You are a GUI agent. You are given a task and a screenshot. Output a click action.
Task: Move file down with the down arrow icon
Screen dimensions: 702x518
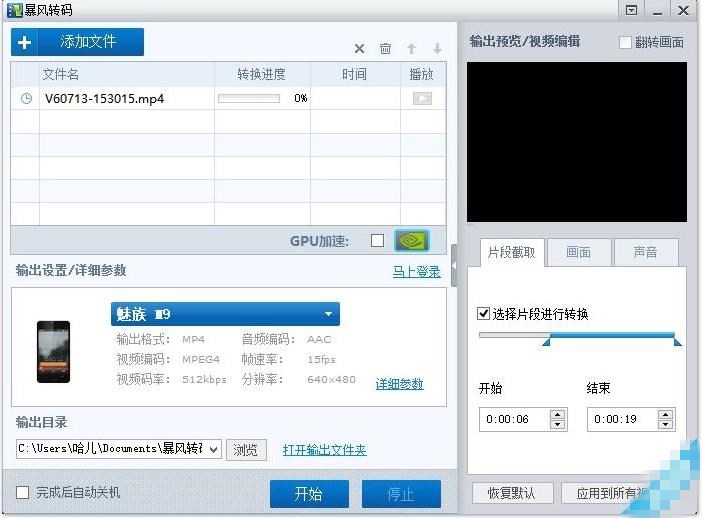point(437,48)
